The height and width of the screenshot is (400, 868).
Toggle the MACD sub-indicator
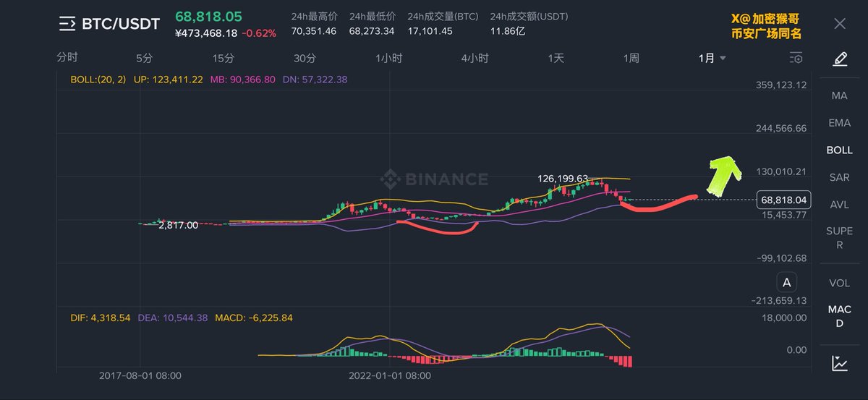click(x=840, y=316)
